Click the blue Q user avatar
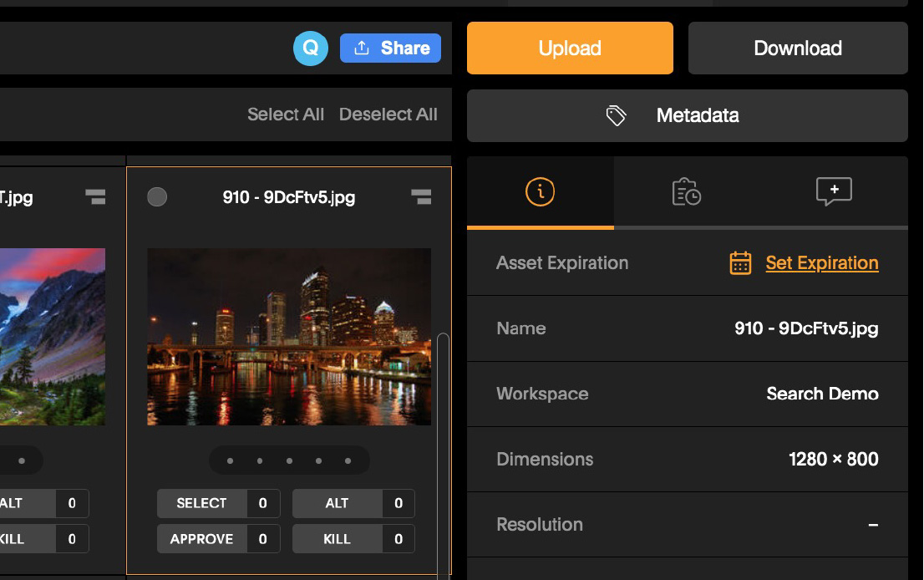 point(311,48)
